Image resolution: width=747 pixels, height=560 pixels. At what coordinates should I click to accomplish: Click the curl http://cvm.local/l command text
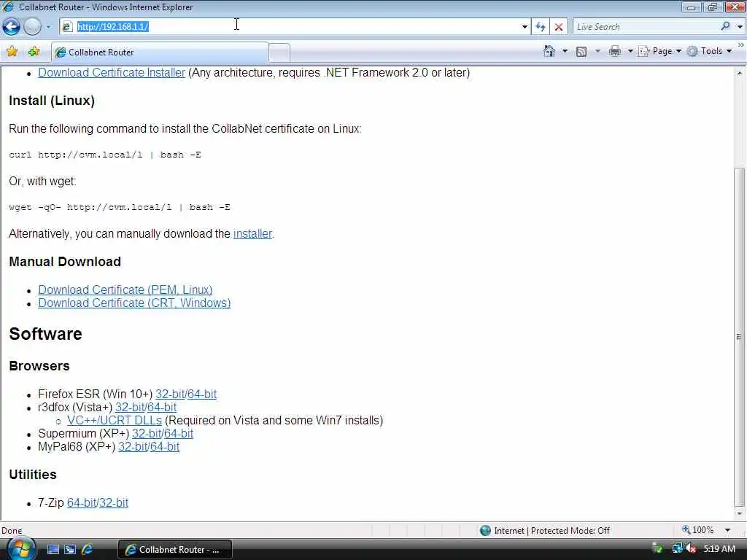[x=105, y=155]
